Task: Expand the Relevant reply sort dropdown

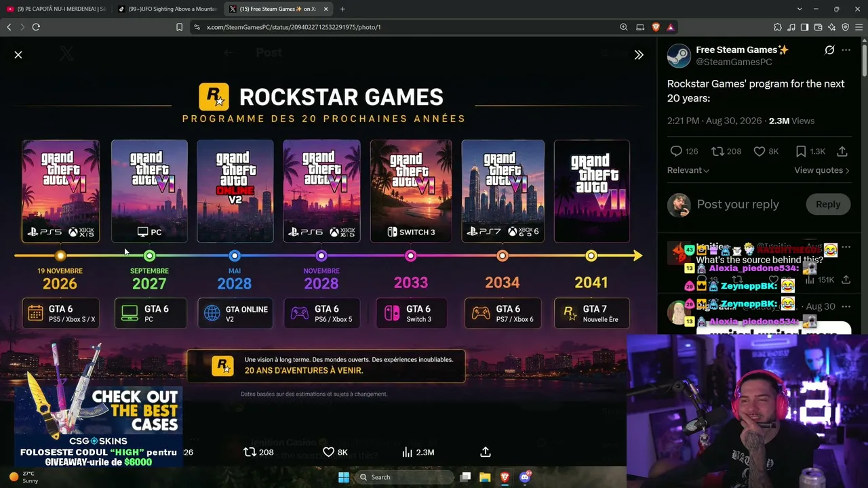Action: pos(688,170)
